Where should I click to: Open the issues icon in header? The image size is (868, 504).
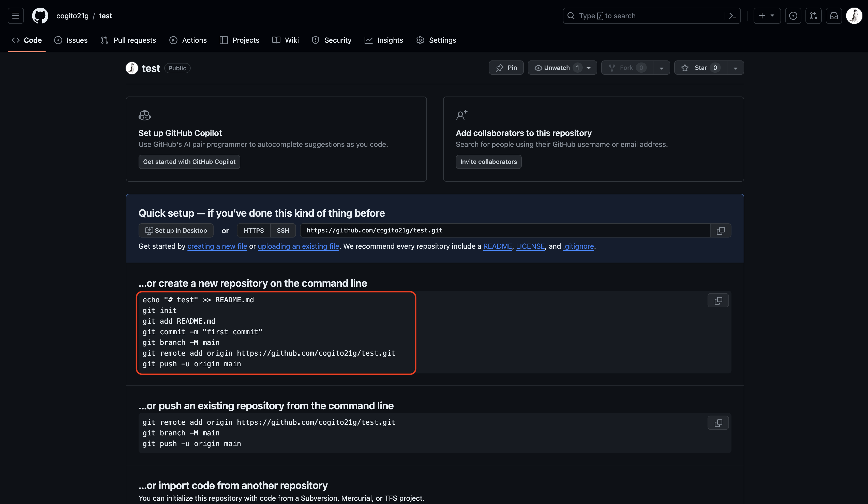click(793, 16)
